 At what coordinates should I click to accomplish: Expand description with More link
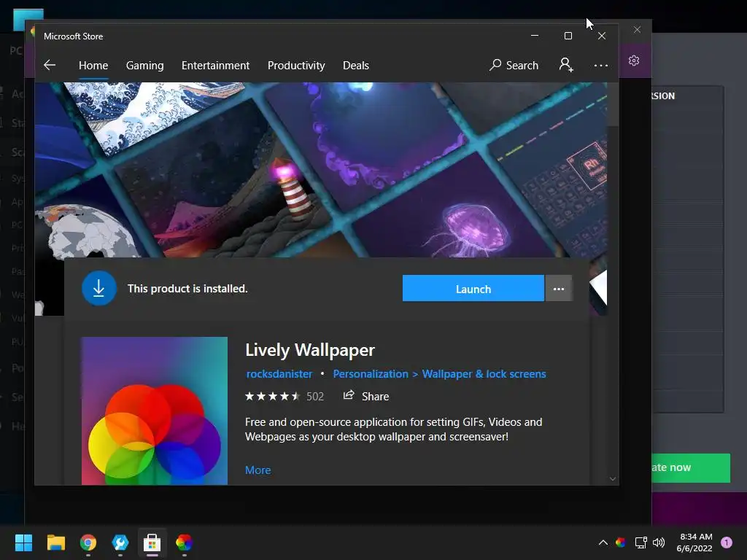[258, 470]
